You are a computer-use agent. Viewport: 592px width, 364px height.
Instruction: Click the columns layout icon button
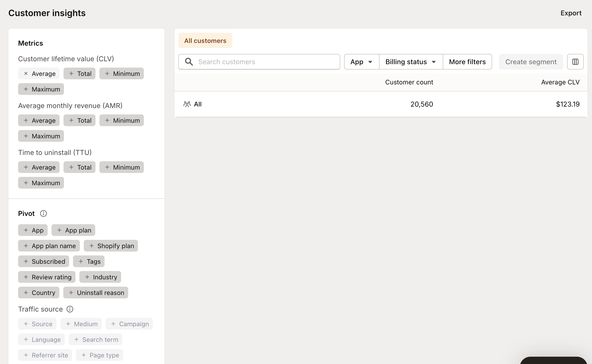click(x=575, y=62)
